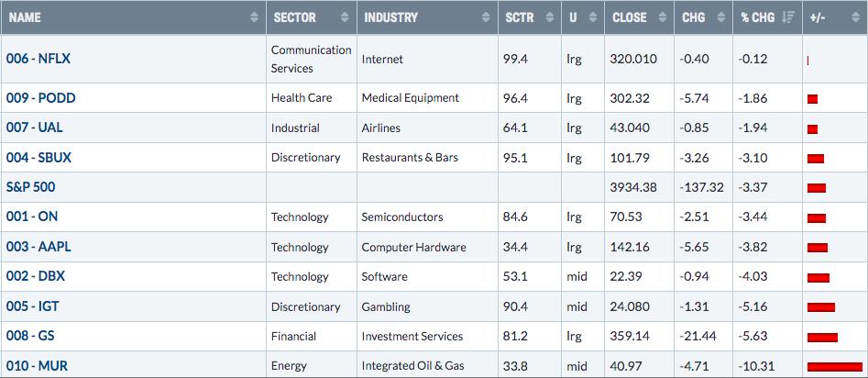Click sort arrows icon in NAME header
The height and width of the screenshot is (378, 868).
[254, 17]
